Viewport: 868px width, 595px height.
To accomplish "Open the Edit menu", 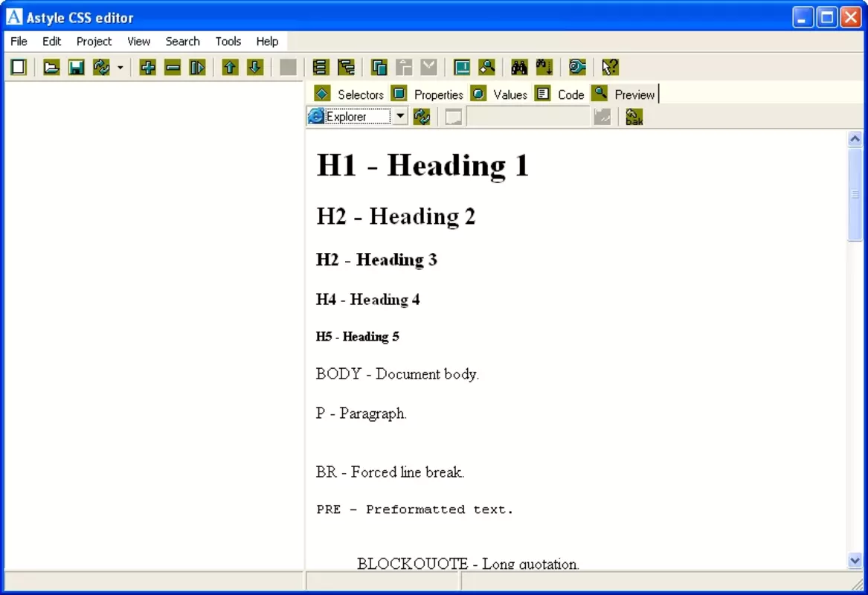I will pos(51,42).
